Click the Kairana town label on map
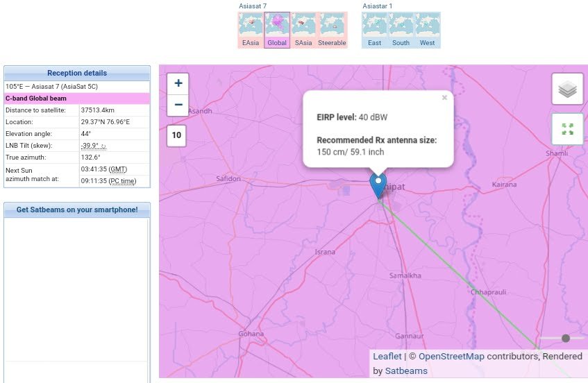Viewport: 588px width, 383px height. coord(504,185)
